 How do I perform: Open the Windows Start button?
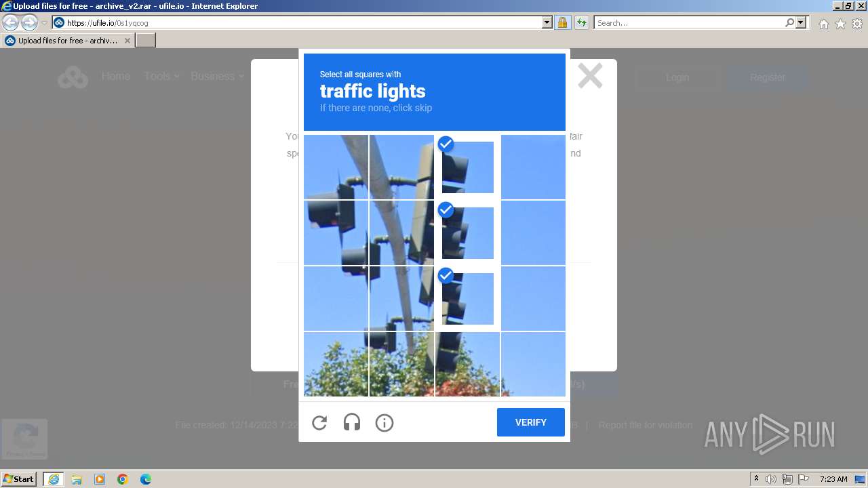[19, 479]
